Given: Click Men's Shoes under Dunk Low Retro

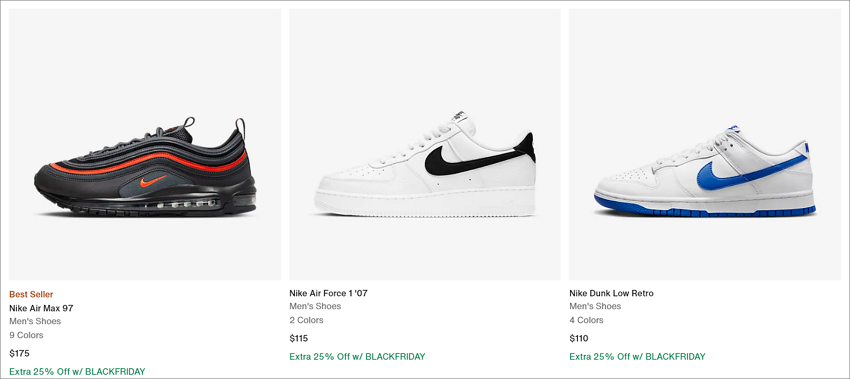Looking at the screenshot, I should 595,306.
